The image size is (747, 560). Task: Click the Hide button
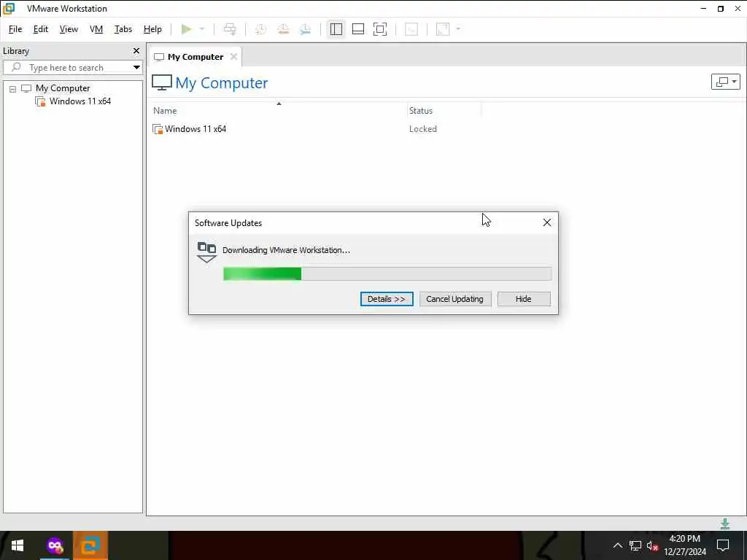[x=524, y=299]
